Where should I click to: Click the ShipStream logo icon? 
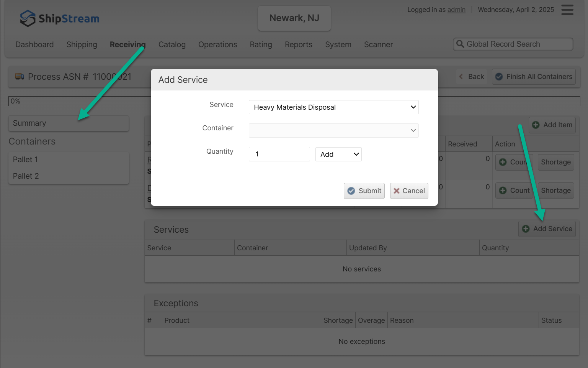(28, 18)
